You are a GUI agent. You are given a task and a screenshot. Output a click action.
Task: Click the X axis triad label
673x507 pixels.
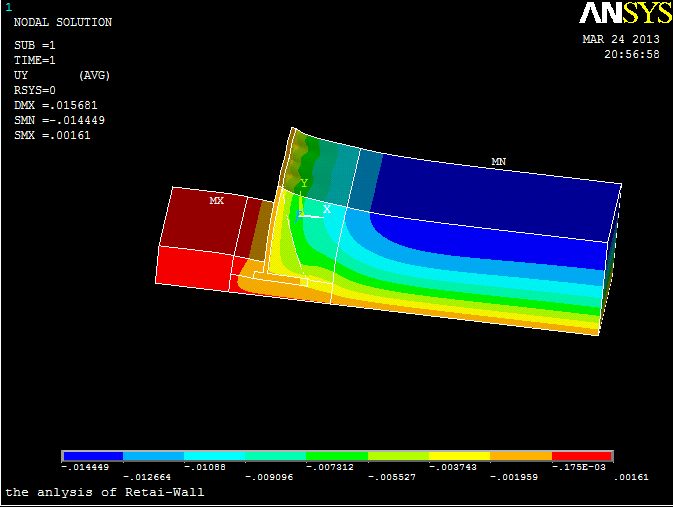point(327,209)
